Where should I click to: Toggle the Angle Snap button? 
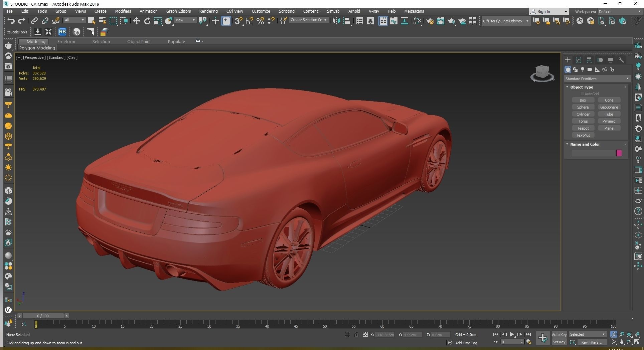(x=249, y=21)
